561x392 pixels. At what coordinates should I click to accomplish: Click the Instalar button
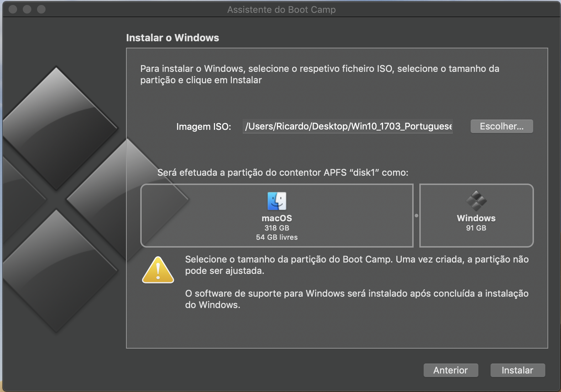click(x=518, y=370)
